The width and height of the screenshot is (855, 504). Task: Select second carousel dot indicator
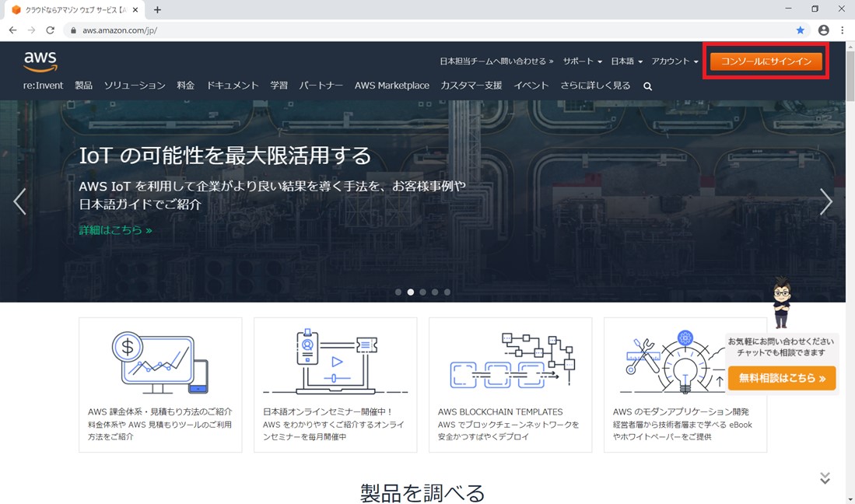click(411, 292)
